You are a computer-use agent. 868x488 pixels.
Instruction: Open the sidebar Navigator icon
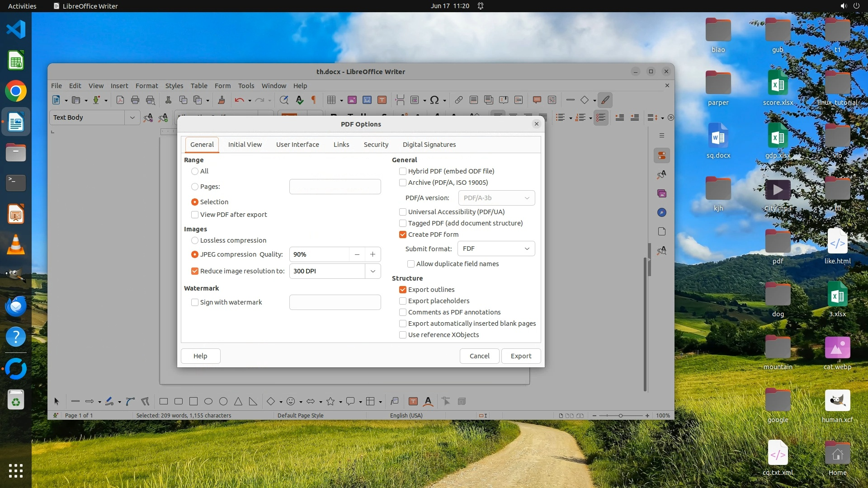[x=661, y=212]
